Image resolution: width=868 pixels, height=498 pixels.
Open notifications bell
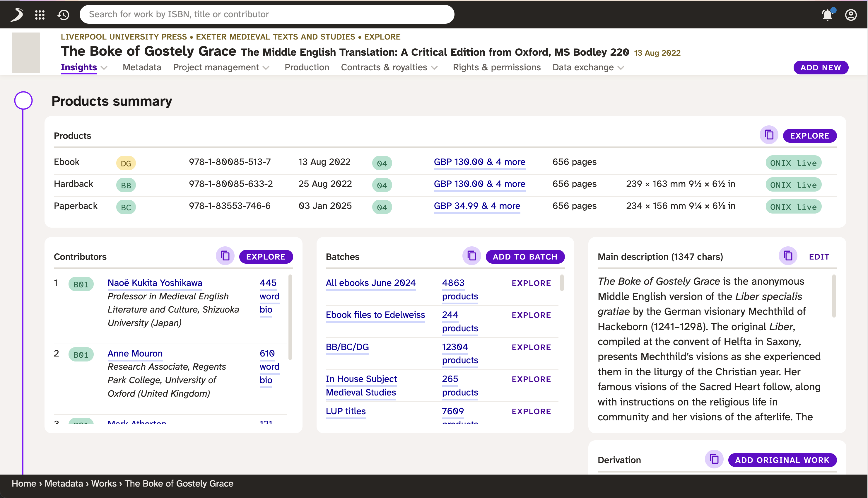point(827,14)
